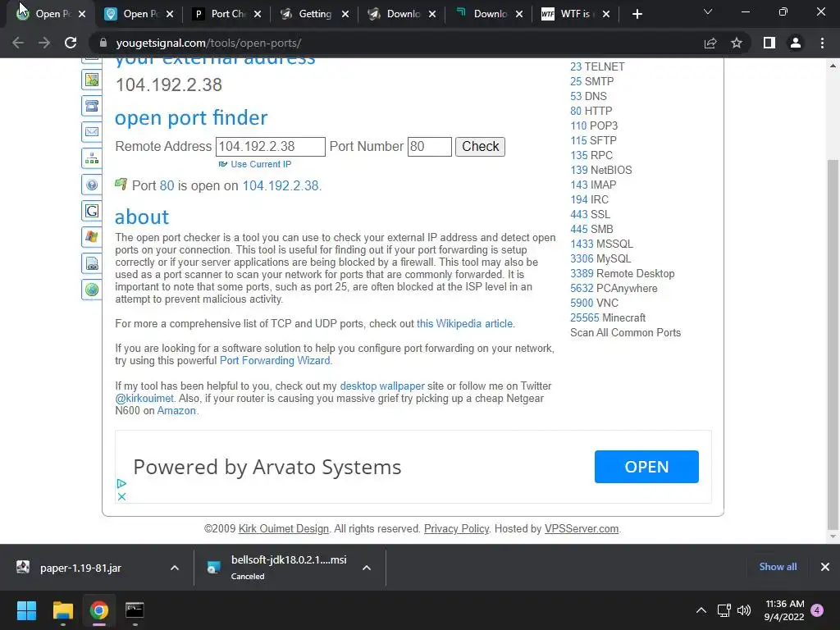Click the desktop wallpaper link

382,386
